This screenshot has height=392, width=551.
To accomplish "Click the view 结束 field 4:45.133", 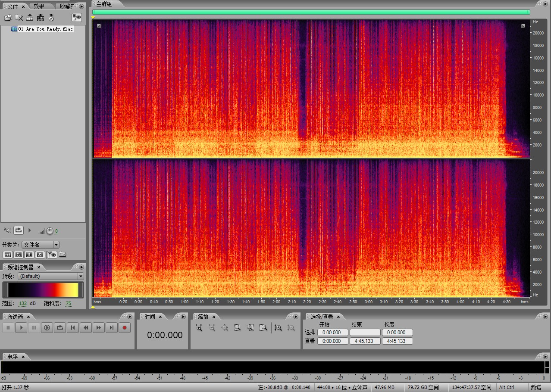I will coord(365,341).
